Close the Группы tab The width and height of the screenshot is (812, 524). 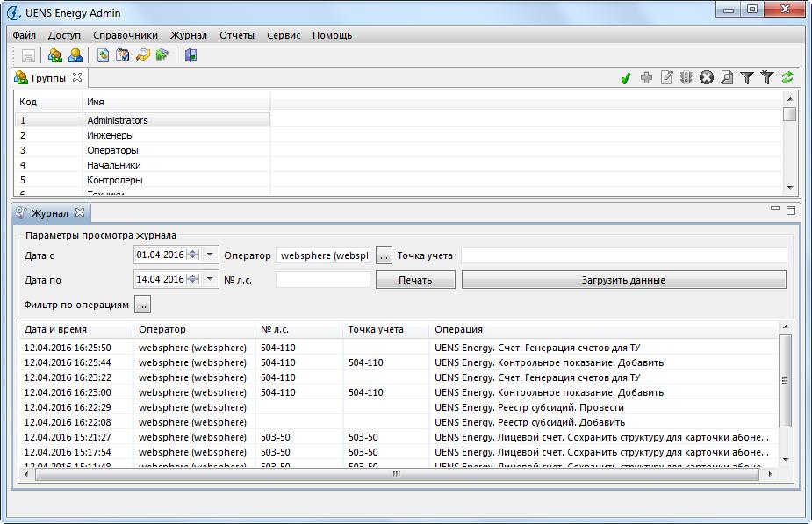click(77, 77)
